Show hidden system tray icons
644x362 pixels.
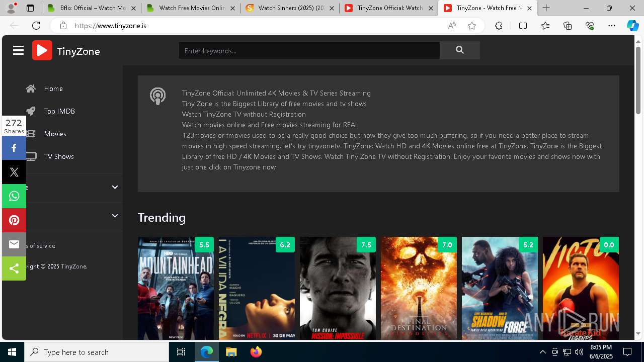click(x=542, y=352)
